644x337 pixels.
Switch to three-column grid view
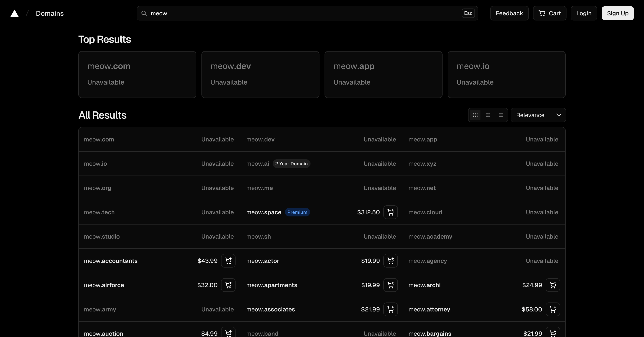pos(475,115)
